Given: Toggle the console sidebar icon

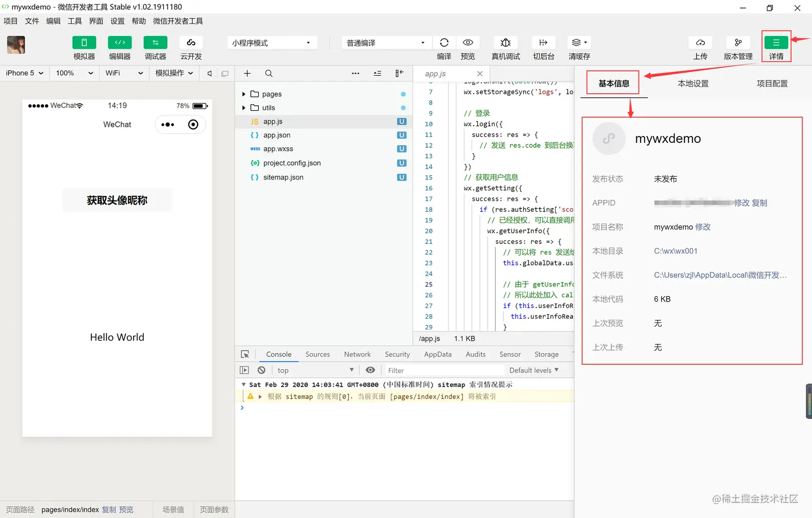Looking at the screenshot, I should [x=244, y=370].
